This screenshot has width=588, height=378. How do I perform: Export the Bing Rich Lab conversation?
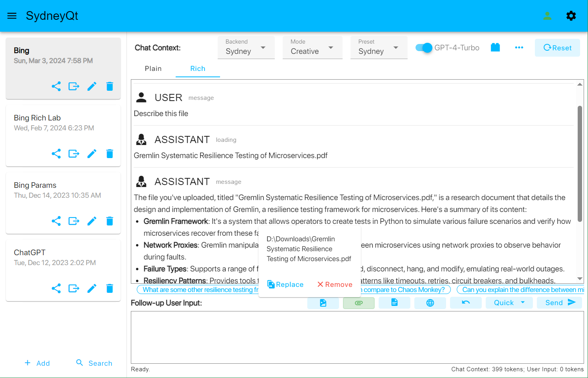[74, 154]
